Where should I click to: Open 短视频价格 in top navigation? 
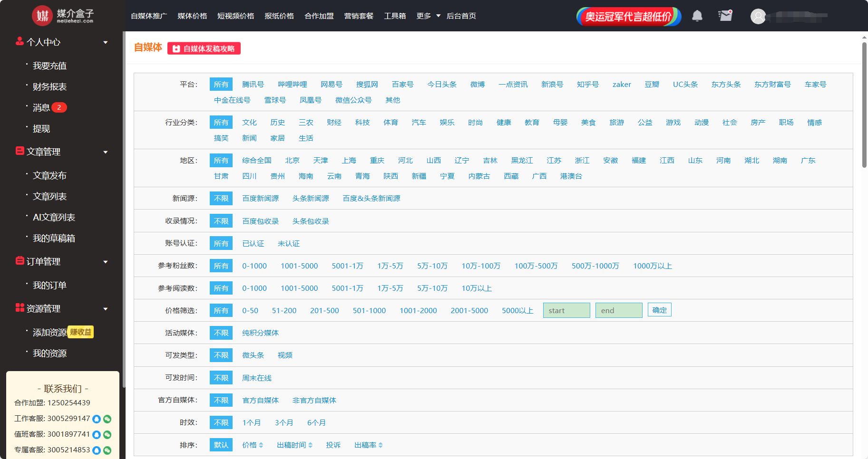click(x=235, y=16)
